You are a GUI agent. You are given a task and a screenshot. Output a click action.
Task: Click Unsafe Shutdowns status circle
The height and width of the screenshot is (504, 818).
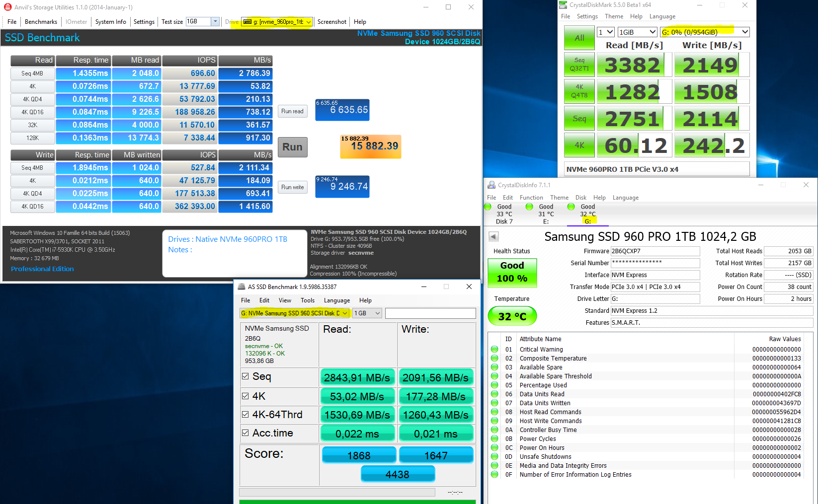click(494, 456)
